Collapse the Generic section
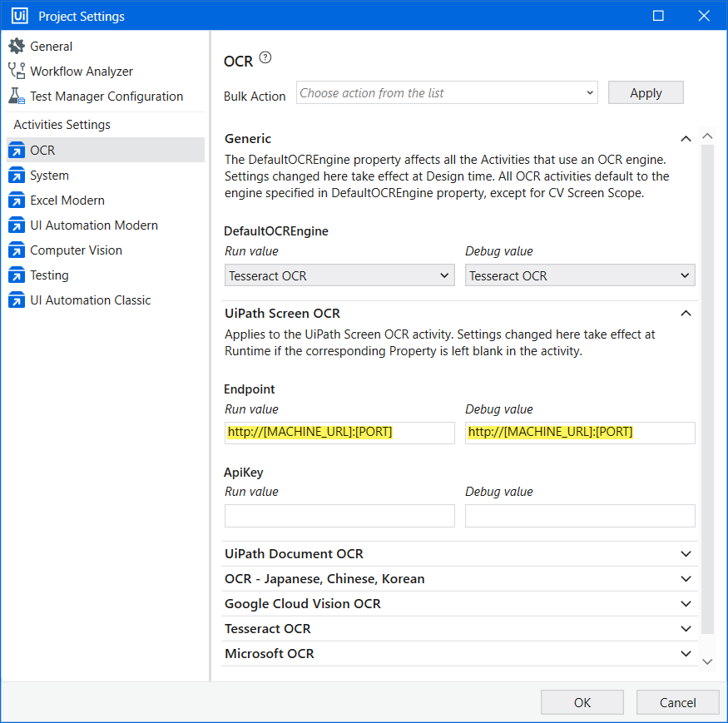 (686, 139)
